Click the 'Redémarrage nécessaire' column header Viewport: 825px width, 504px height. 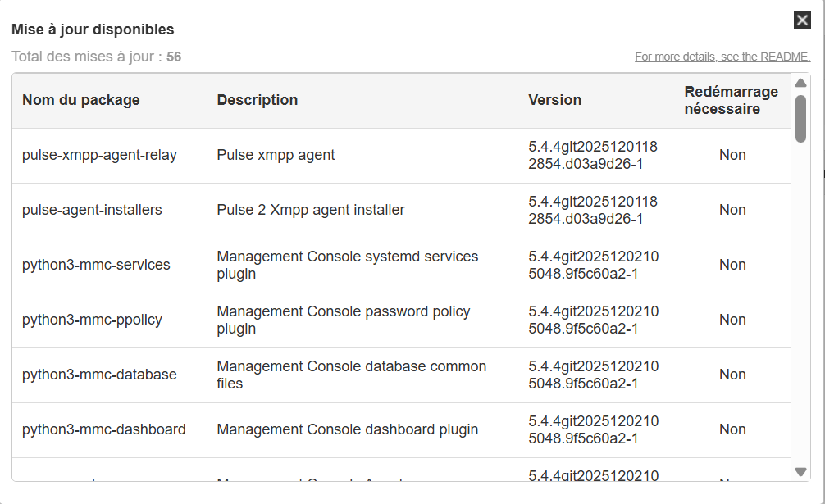[x=732, y=100]
